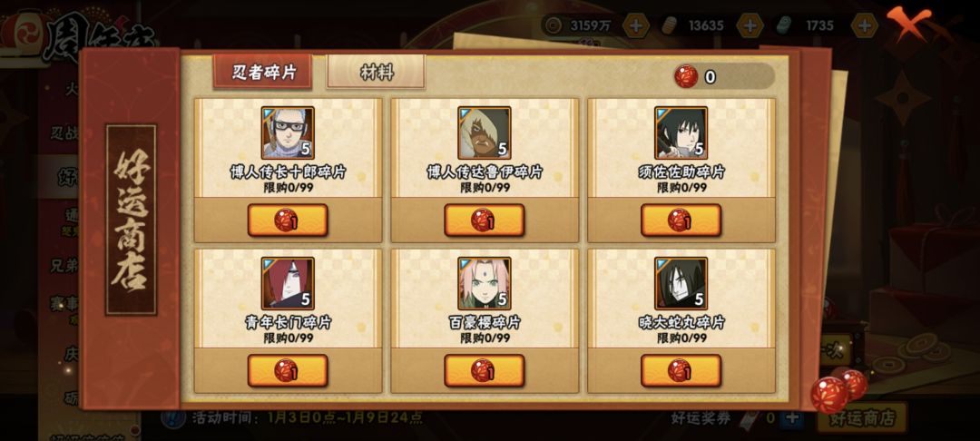Tap the 百豪樱 fragment portrait icon

(485, 283)
